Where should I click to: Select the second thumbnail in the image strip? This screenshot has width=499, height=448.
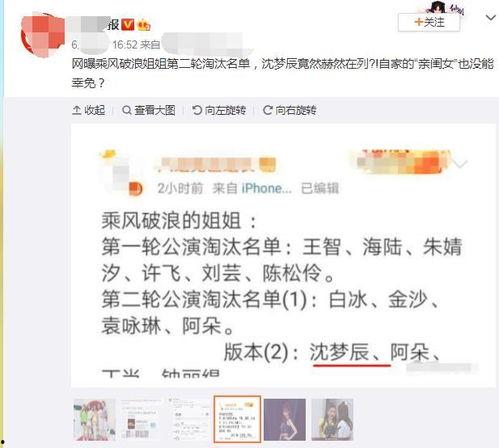click(142, 420)
